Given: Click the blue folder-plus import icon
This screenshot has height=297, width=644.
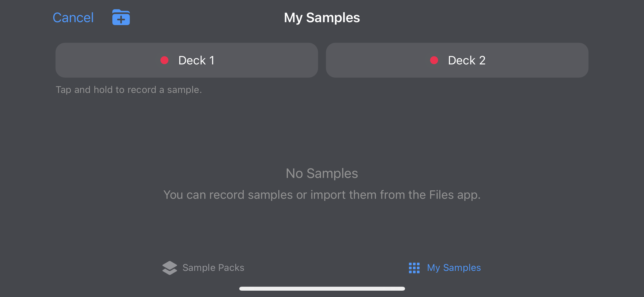Looking at the screenshot, I should [121, 17].
